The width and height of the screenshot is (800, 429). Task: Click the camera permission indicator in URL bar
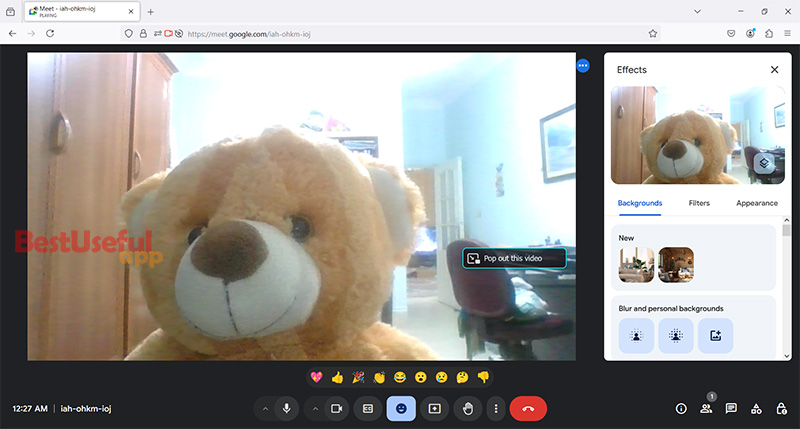click(168, 34)
